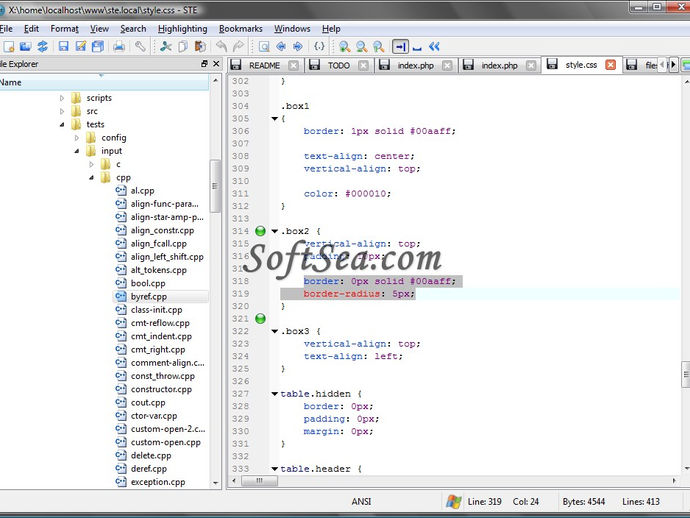
Task: Switch to the second index.php tab
Action: pyautogui.click(x=499, y=66)
